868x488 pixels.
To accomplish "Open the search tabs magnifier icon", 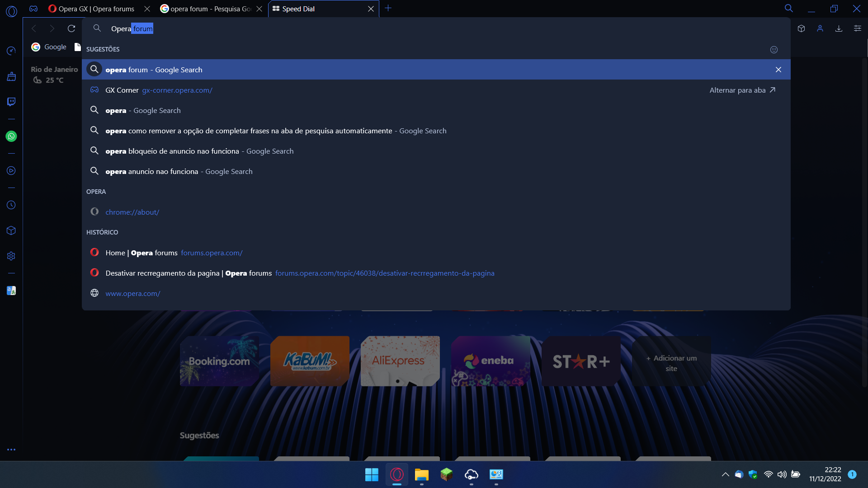I will click(789, 8).
